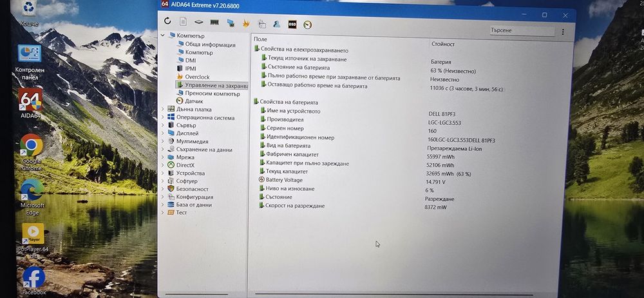Select Преносим компютър in the tree
Image resolution: width=644 pixels, height=298 pixels.
click(x=213, y=94)
